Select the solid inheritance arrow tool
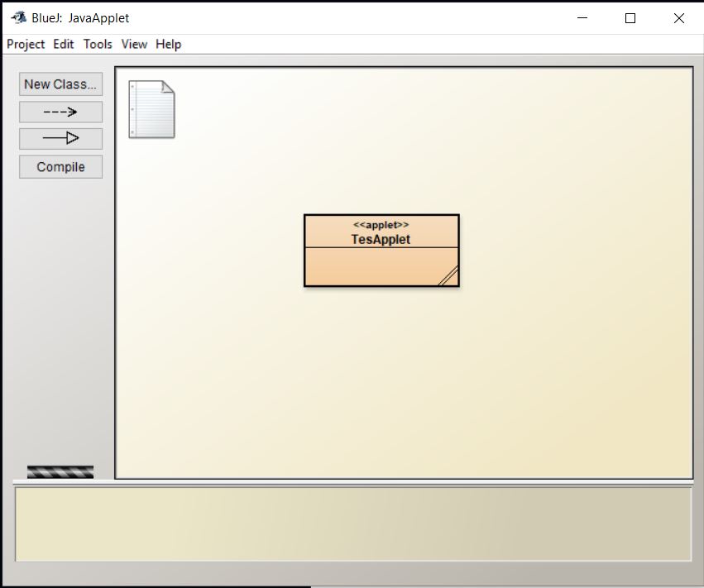 [x=60, y=138]
